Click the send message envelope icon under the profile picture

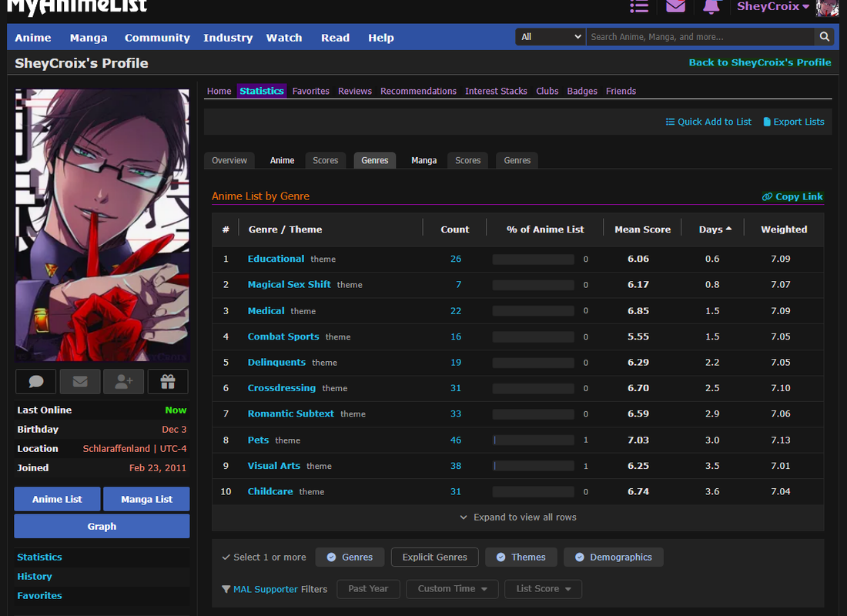(x=80, y=381)
